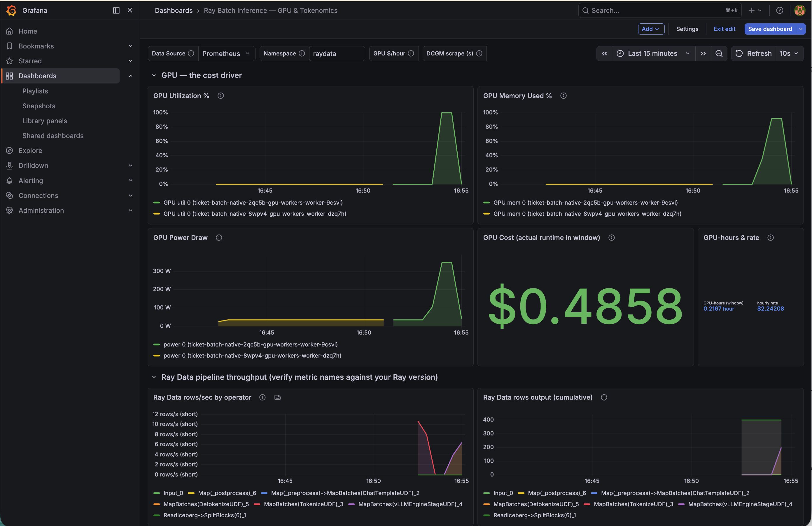Collapse the Ray Data pipeline throughput row

[x=154, y=377]
